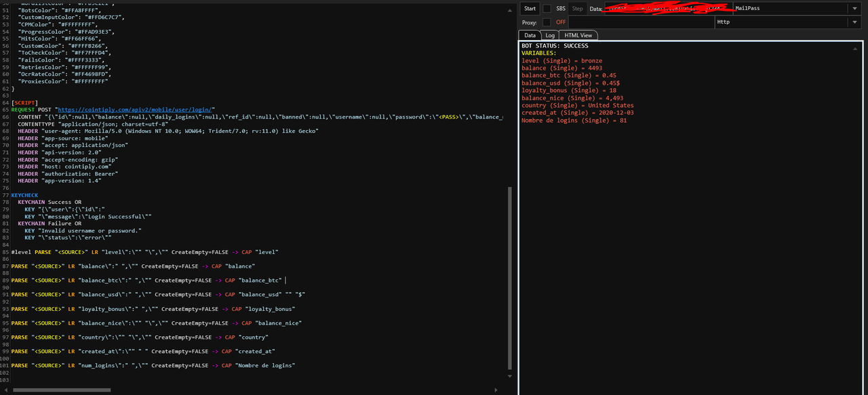The width and height of the screenshot is (868, 395).
Task: Click the #level PARSE line
Action: tap(145, 252)
